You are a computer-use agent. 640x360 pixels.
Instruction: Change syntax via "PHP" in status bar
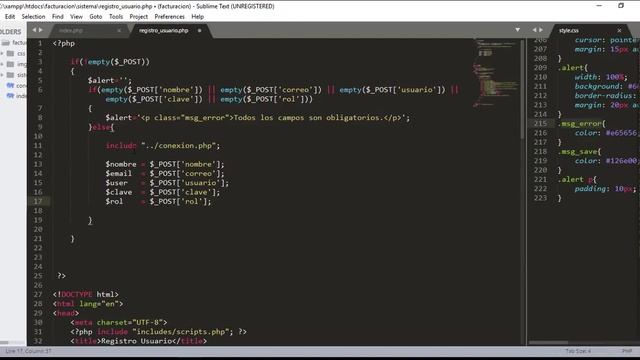tap(627, 351)
